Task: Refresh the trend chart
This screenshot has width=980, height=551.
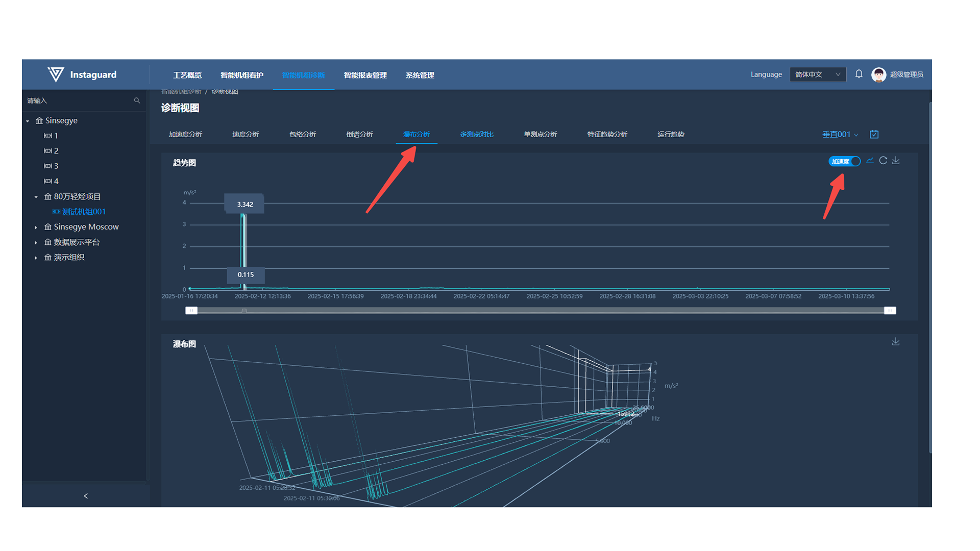Action: [x=883, y=161]
